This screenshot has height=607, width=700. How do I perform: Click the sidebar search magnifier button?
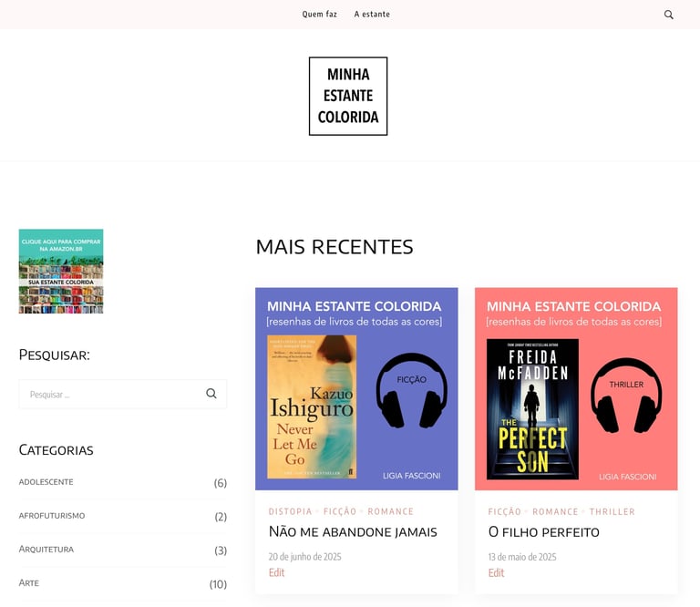coord(211,394)
